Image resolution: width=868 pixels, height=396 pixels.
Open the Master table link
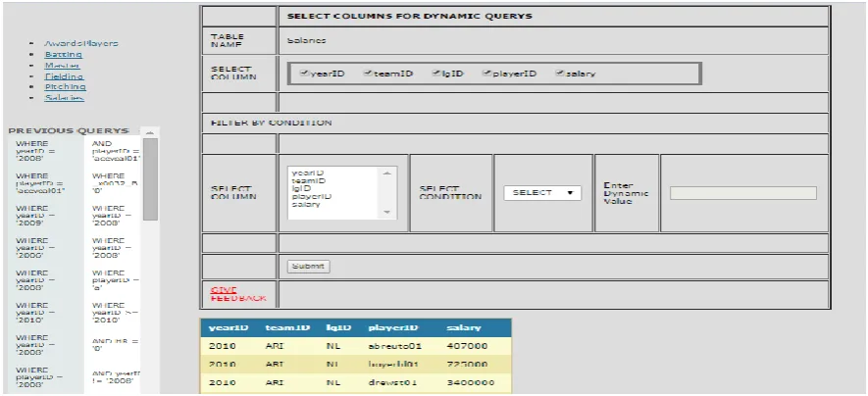[x=62, y=66]
